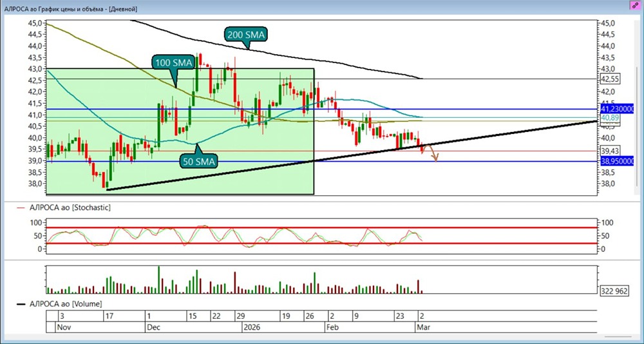Select the АЛРОСА ао [Volume] legend label
The height and width of the screenshot is (344, 644).
[x=66, y=304]
